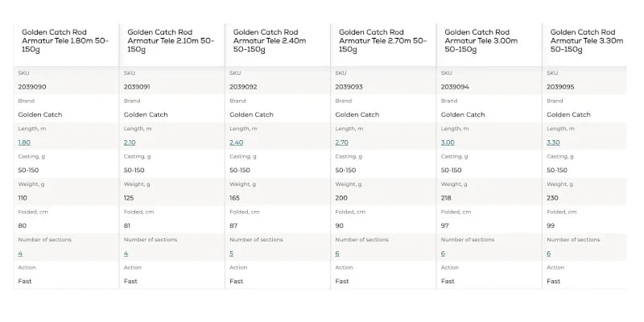Viewport: 644px width, 322px height.
Task: Click sections link 4 under SKU 2039091
Action: (x=126, y=254)
